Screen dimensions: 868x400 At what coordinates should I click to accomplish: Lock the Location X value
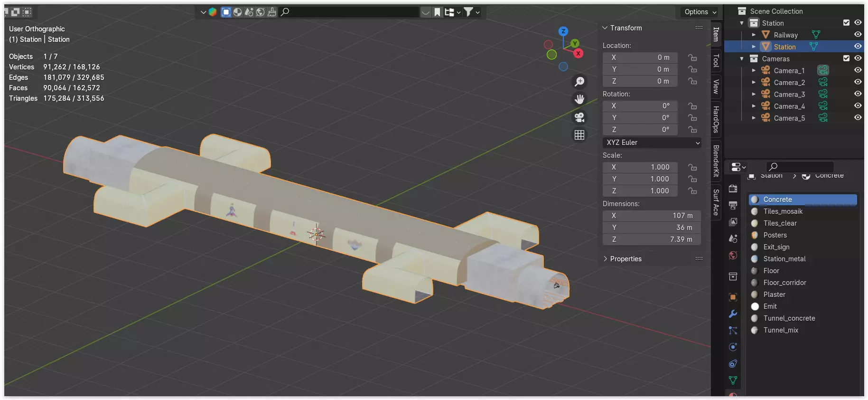693,57
